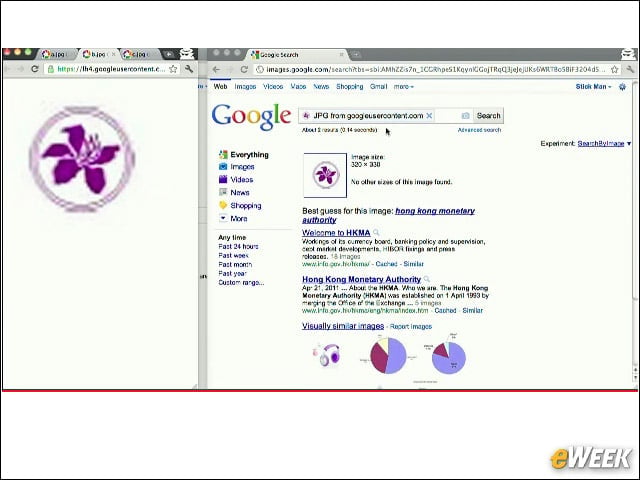The height and width of the screenshot is (480, 640).
Task: Select Past year time filter
Action: (232, 273)
